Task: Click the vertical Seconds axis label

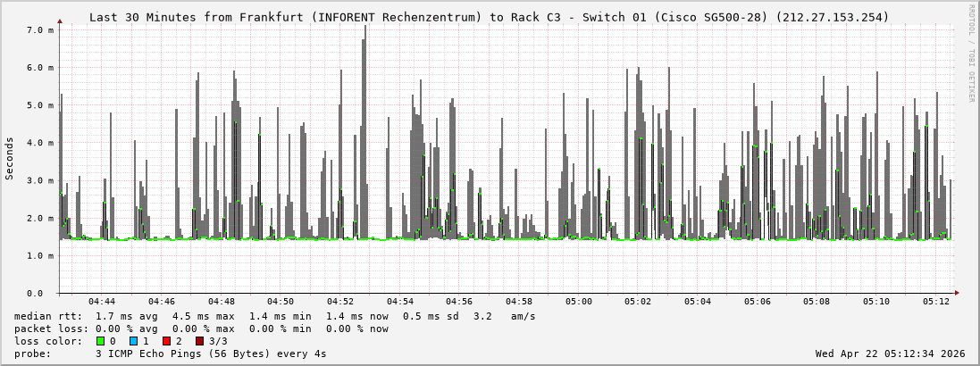Action: pyautogui.click(x=10, y=159)
